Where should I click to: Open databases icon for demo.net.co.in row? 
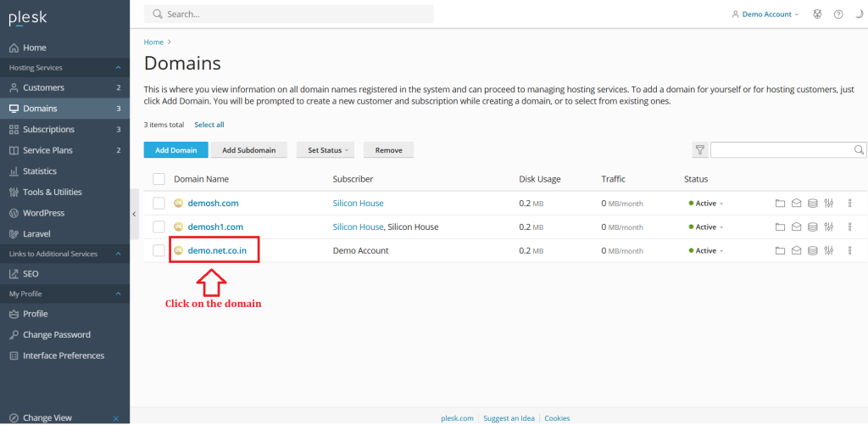[812, 250]
